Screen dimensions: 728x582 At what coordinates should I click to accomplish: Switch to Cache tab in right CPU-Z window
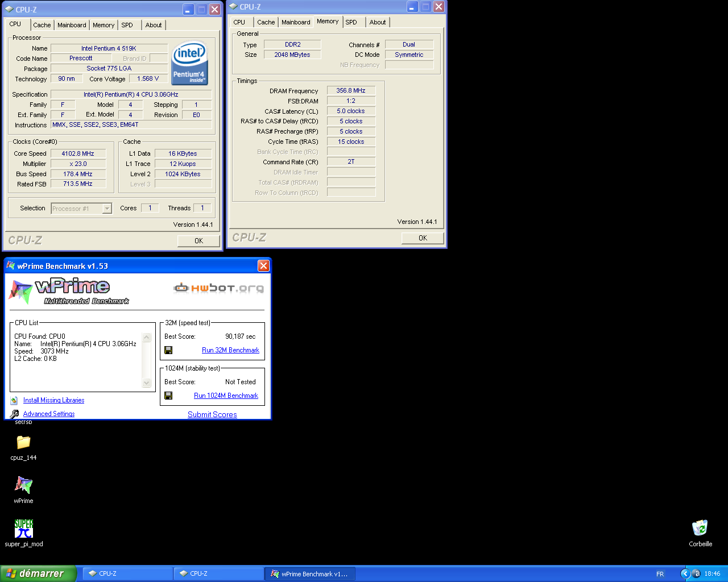coord(266,22)
